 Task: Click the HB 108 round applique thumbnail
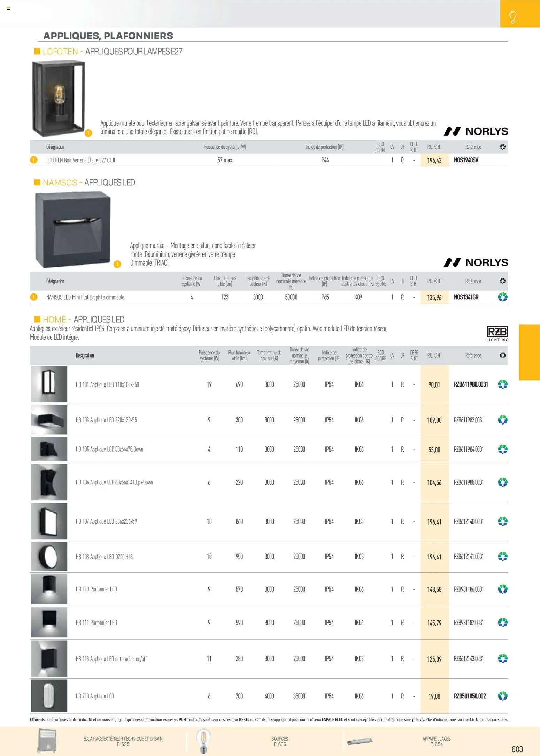point(49,556)
